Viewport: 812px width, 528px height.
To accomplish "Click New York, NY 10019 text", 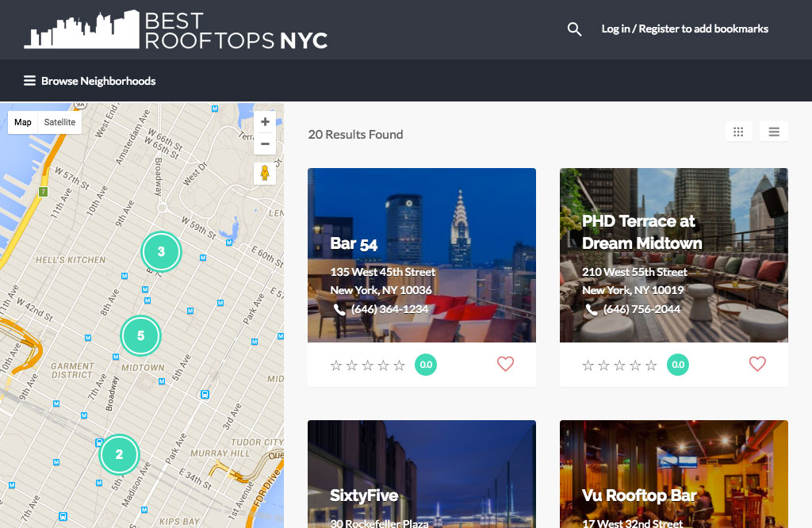I will (633, 290).
